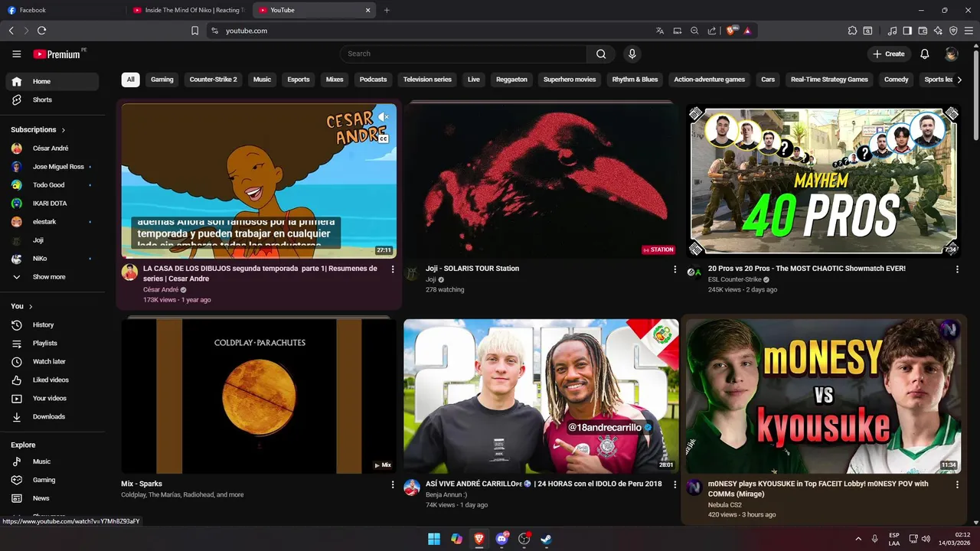
Task: Open Benja Annun :) channel link
Action: (x=446, y=494)
